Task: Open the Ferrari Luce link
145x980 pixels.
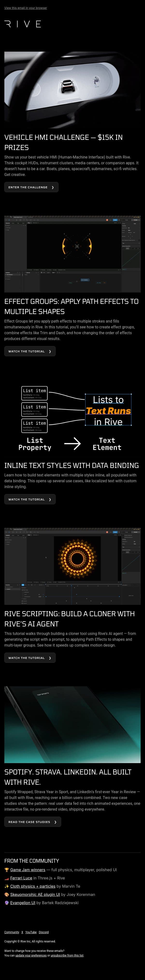Action: pos(21,878)
